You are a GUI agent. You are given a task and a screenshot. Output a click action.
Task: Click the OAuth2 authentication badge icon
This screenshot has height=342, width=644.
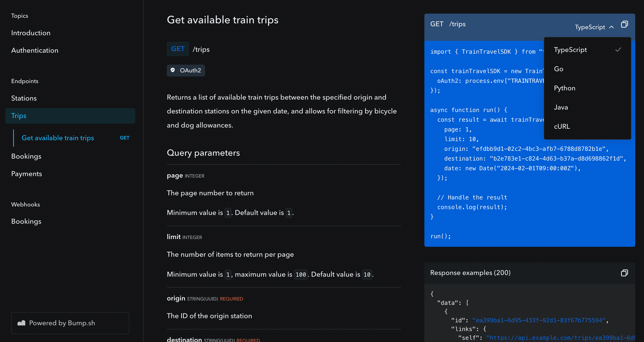(x=173, y=70)
